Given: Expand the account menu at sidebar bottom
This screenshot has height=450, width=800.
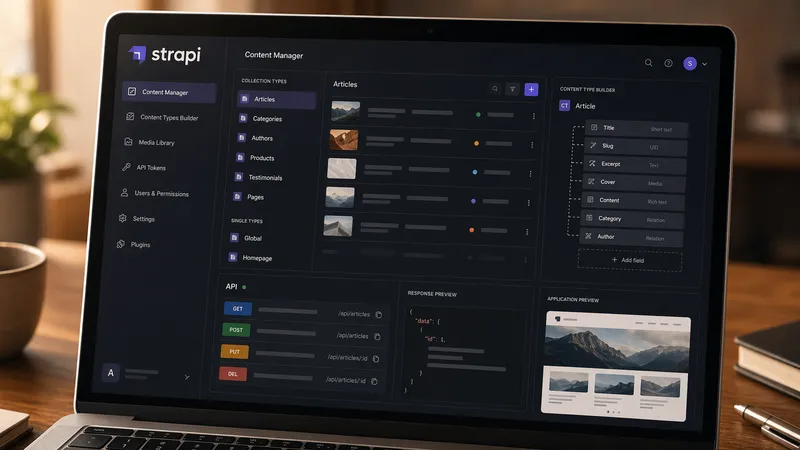Looking at the screenshot, I should click(x=187, y=377).
